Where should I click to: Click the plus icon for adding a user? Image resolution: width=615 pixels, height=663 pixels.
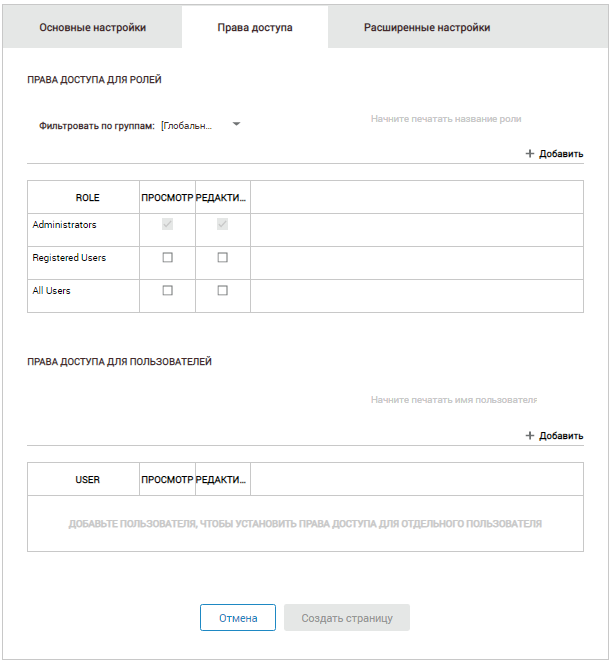[530, 436]
